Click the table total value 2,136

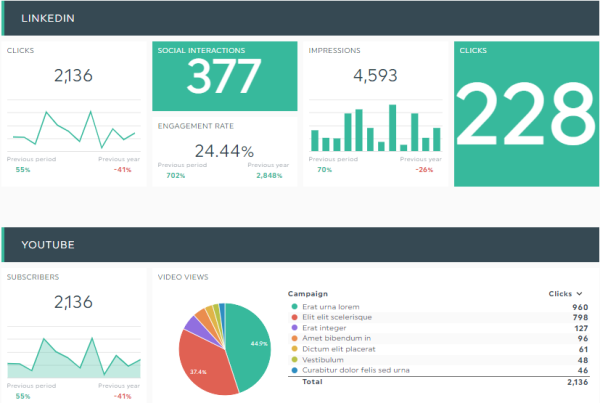tap(577, 382)
